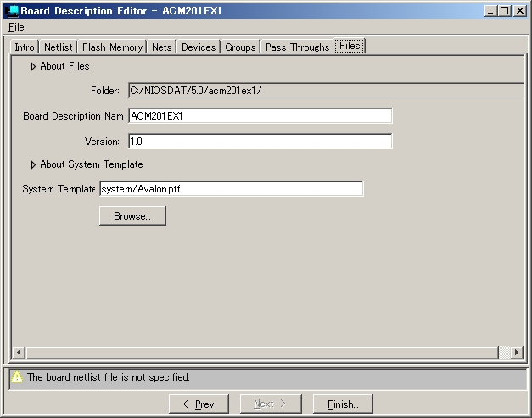Switch to the Intro tab
The height and width of the screenshot is (418, 532).
click(x=25, y=47)
